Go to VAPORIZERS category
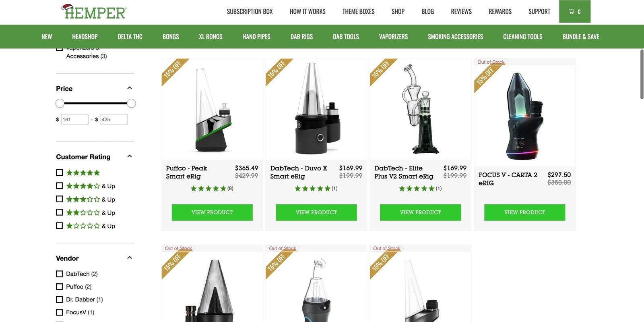 coord(393,37)
